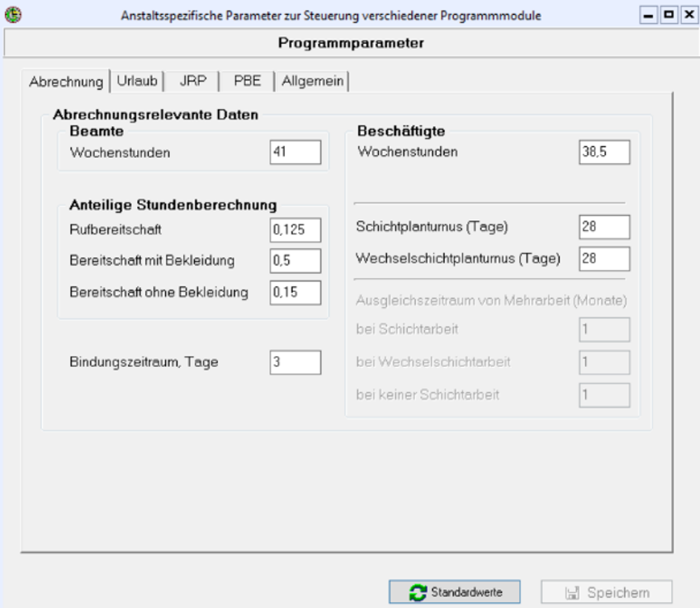Minimize the Programmparameter window
The height and width of the screenshot is (608, 700).
click(x=648, y=15)
